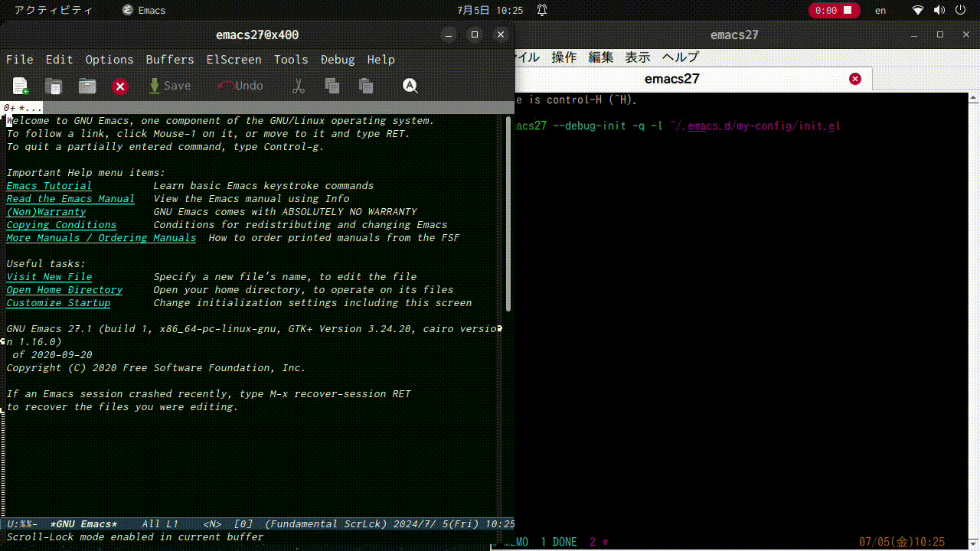Image resolution: width=980 pixels, height=551 pixels.
Task: Click 1 DONE window in terminal status bar
Action: point(559,542)
